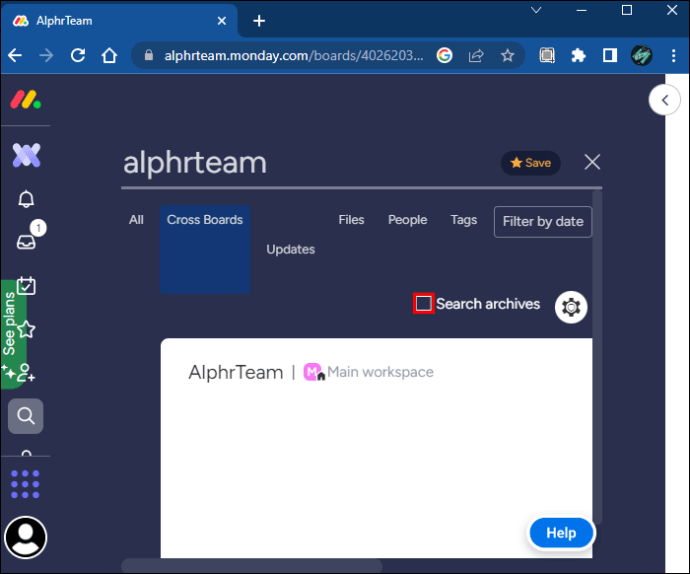Open the Filter by date dropdown
The image size is (690, 574).
point(543,221)
